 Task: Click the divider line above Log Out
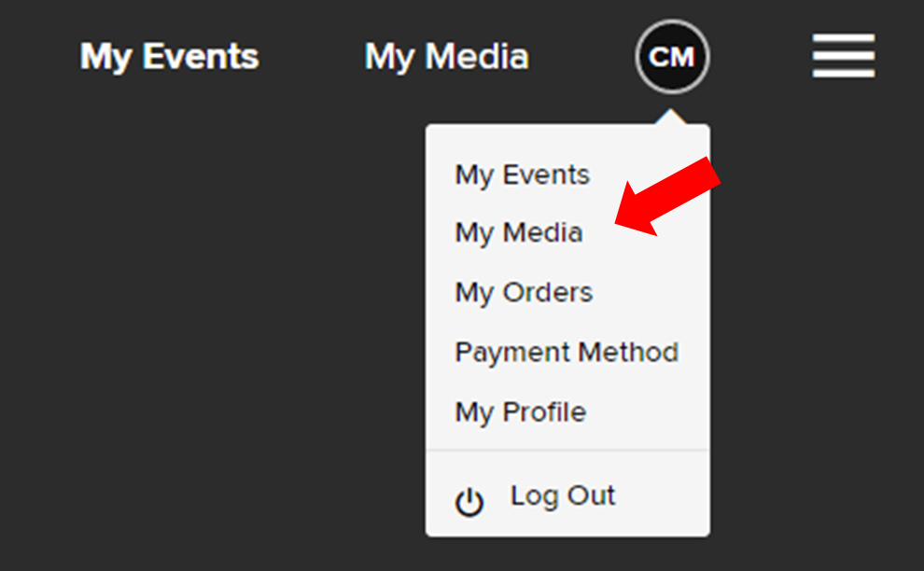coord(567,451)
